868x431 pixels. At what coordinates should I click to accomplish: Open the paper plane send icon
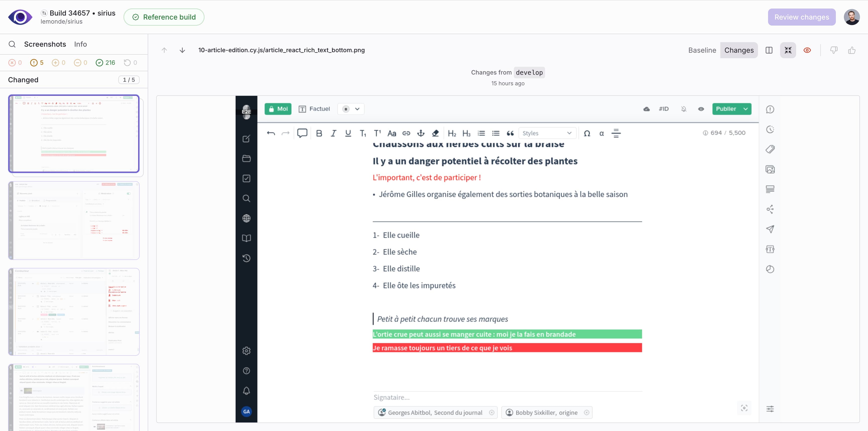(770, 229)
